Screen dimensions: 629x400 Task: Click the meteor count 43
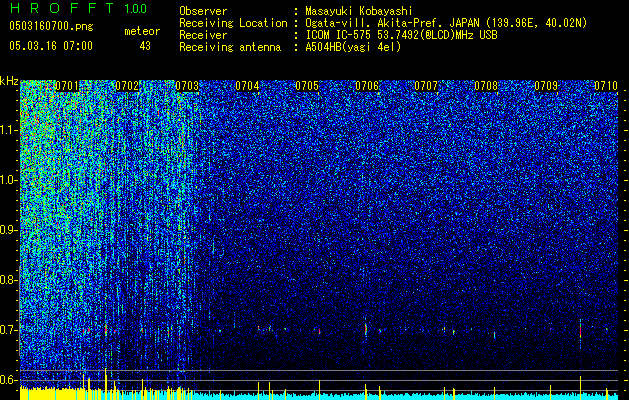(x=145, y=46)
